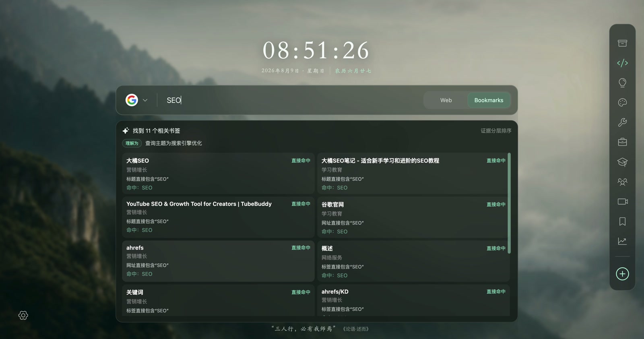Click the 理解为 tag badge
The image size is (644, 339).
click(132, 143)
